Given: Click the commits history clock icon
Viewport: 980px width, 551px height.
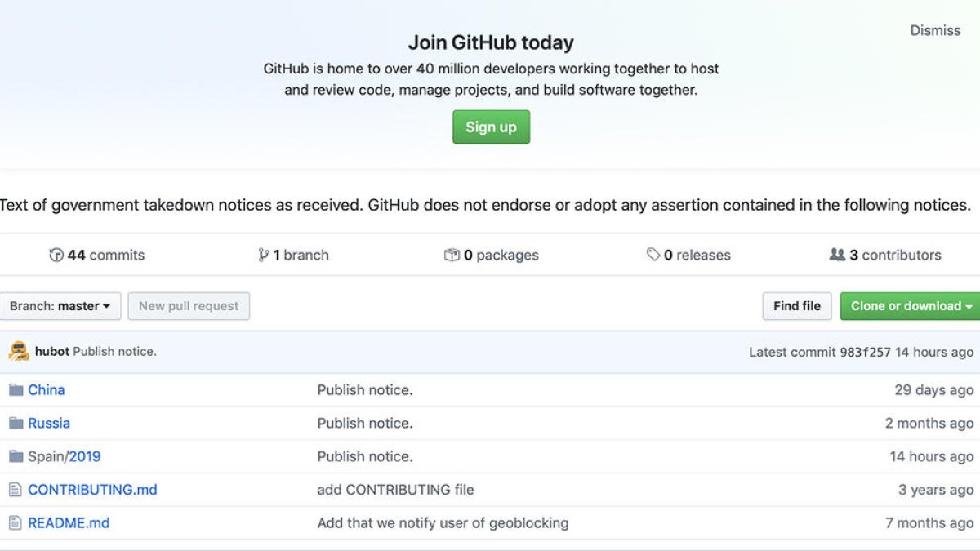Looking at the screenshot, I should pos(56,255).
